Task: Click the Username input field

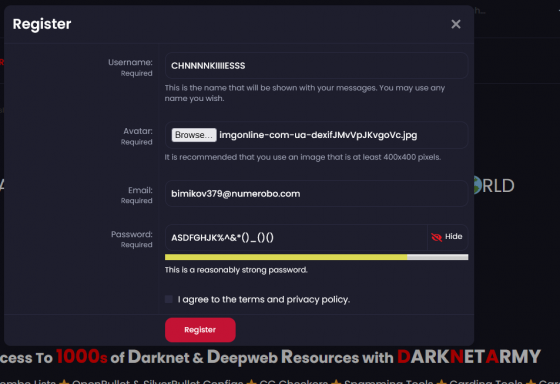Action: [316, 66]
